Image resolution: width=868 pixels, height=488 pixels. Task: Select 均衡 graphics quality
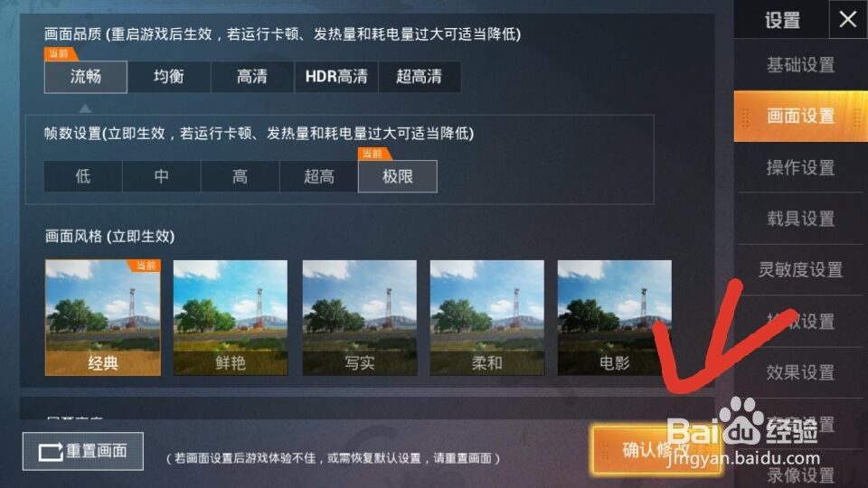click(x=169, y=76)
